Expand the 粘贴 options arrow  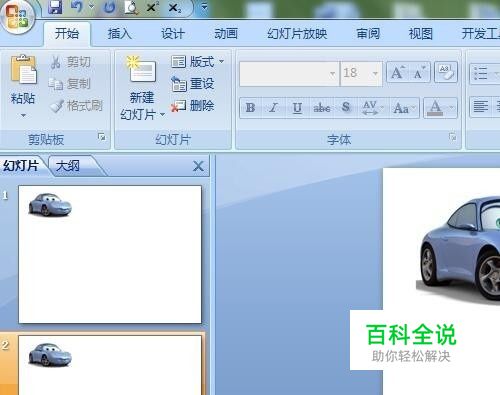pyautogui.click(x=23, y=115)
